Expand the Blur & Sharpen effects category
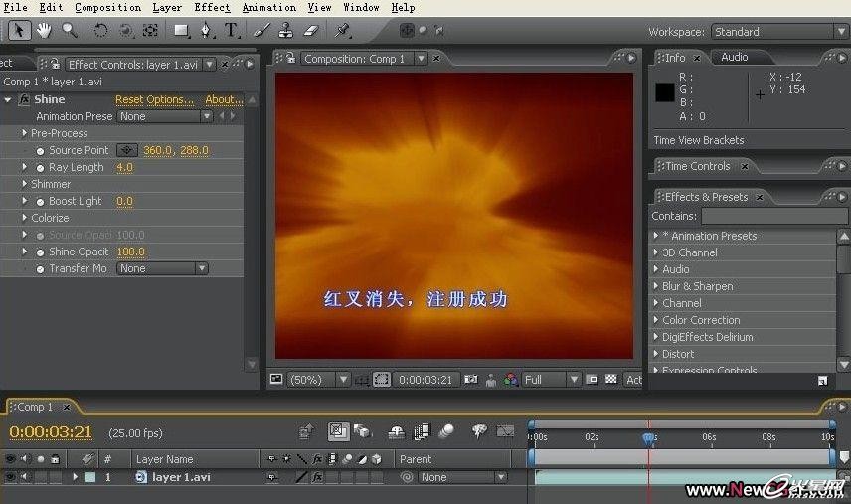Screen dimensions: 851x504 click(x=656, y=286)
